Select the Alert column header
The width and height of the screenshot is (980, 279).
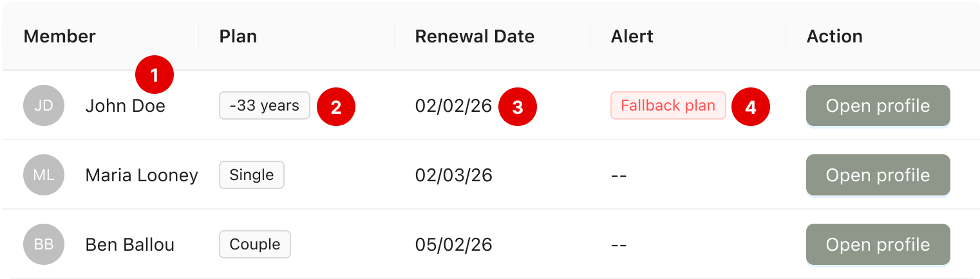pos(632,37)
